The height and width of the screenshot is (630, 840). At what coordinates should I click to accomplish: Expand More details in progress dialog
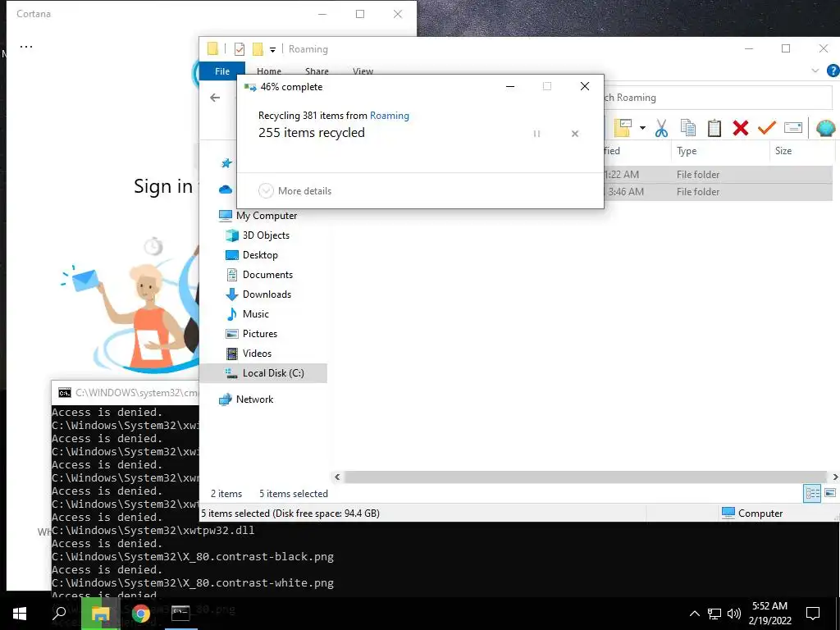point(294,190)
